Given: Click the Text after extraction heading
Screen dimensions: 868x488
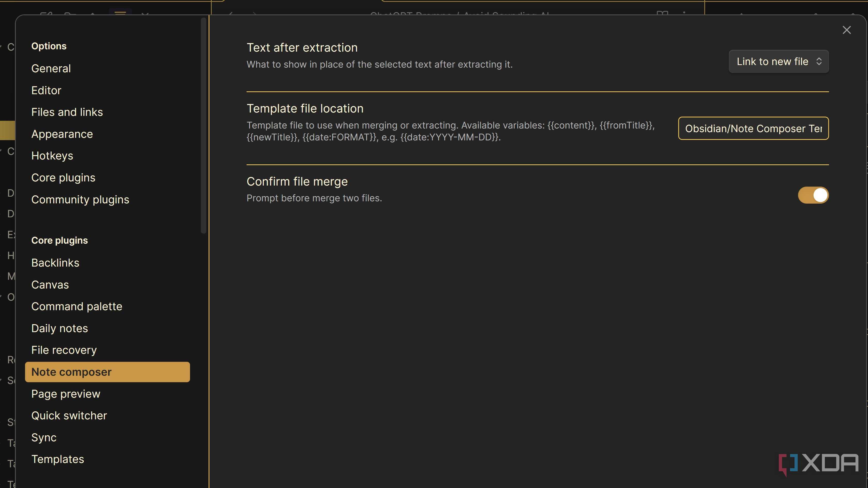Looking at the screenshot, I should click(302, 47).
